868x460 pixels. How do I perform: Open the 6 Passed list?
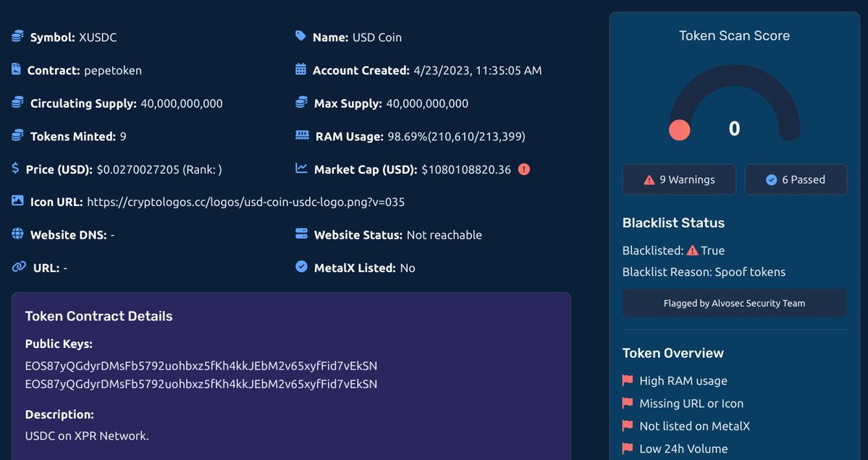(x=796, y=179)
